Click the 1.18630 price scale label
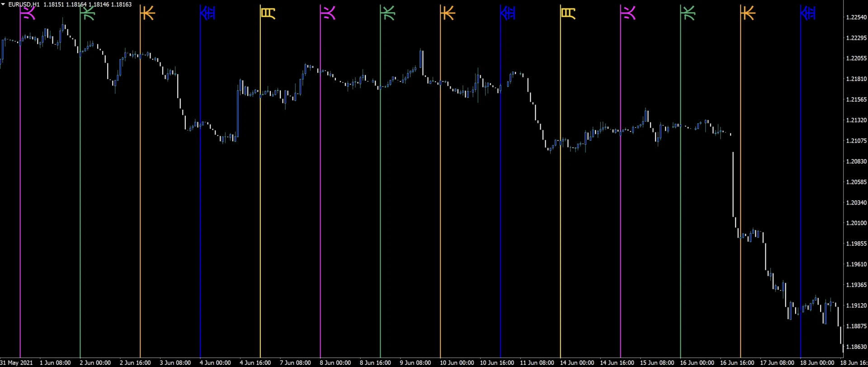 pyautogui.click(x=856, y=347)
